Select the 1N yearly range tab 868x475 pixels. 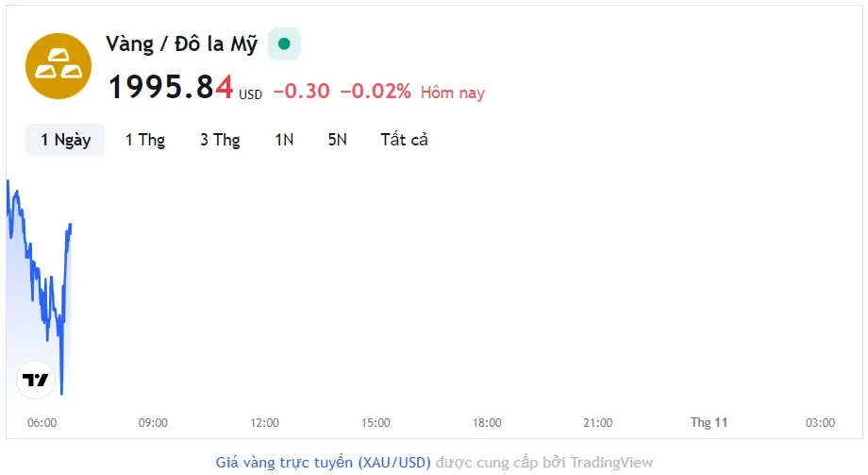(284, 140)
